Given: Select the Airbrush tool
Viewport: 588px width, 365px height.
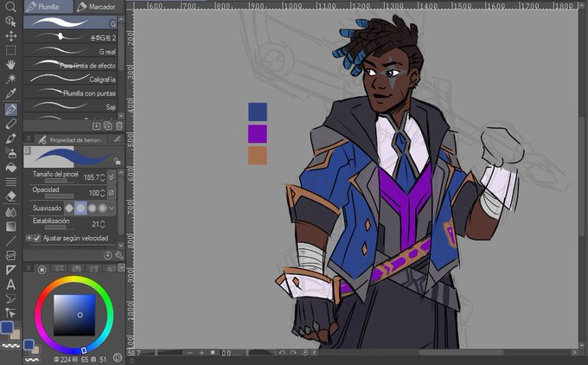Looking at the screenshot, I should coord(10,153).
